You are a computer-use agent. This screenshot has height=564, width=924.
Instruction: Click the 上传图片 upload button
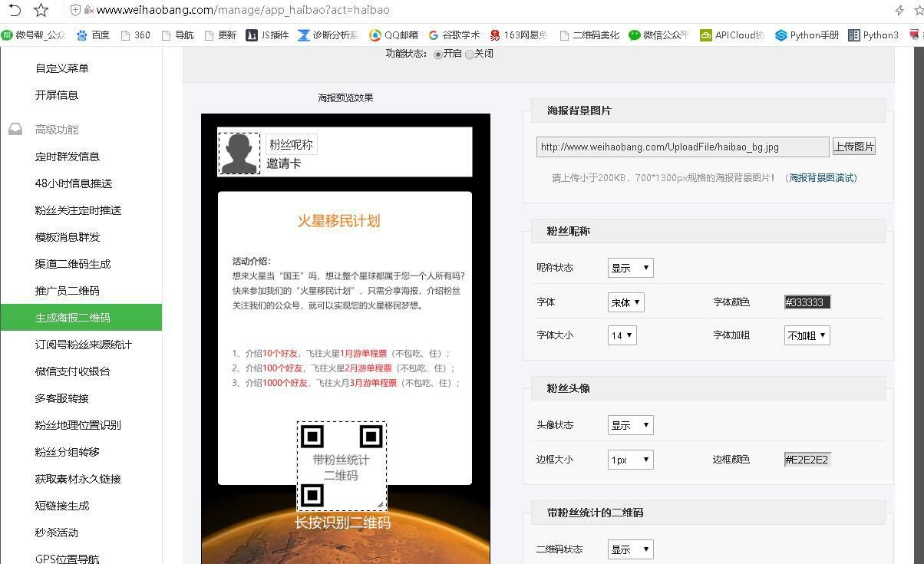853,146
